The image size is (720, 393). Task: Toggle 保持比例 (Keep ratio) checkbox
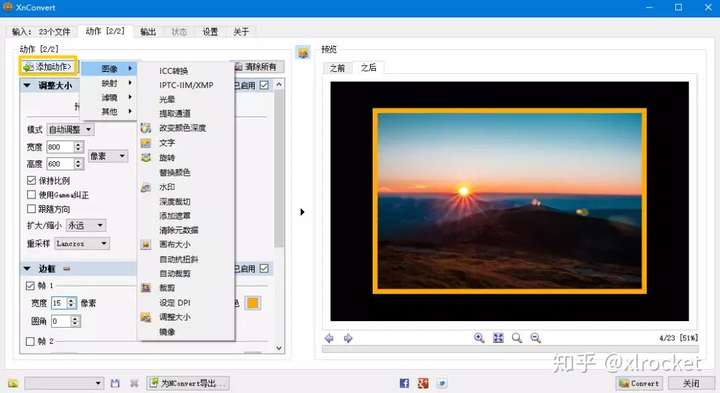(31, 180)
